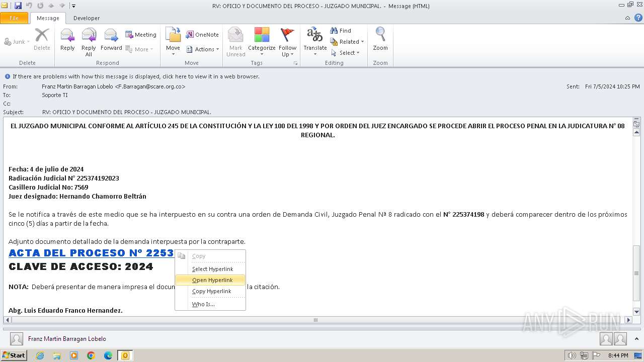644x362 pixels.
Task: Open the Windows Start menu
Action: (x=14, y=355)
